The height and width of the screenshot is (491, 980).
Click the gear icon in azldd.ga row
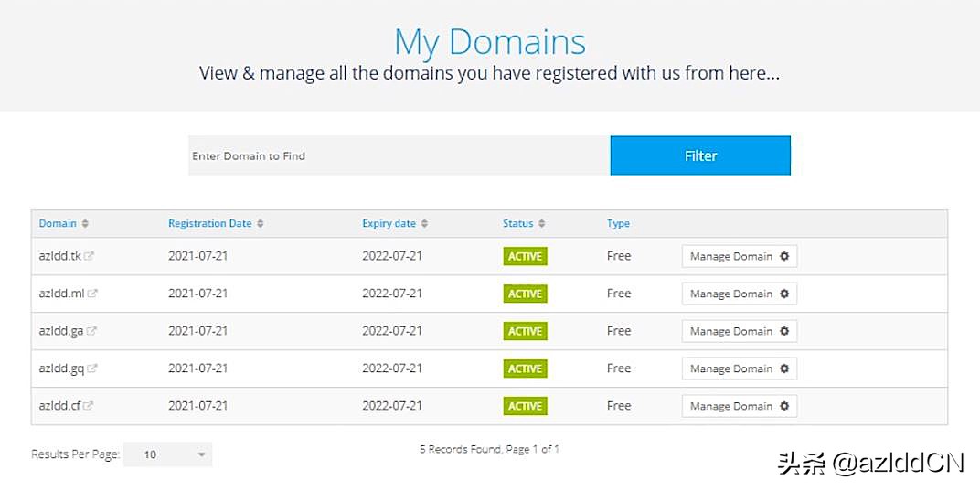[x=784, y=331]
